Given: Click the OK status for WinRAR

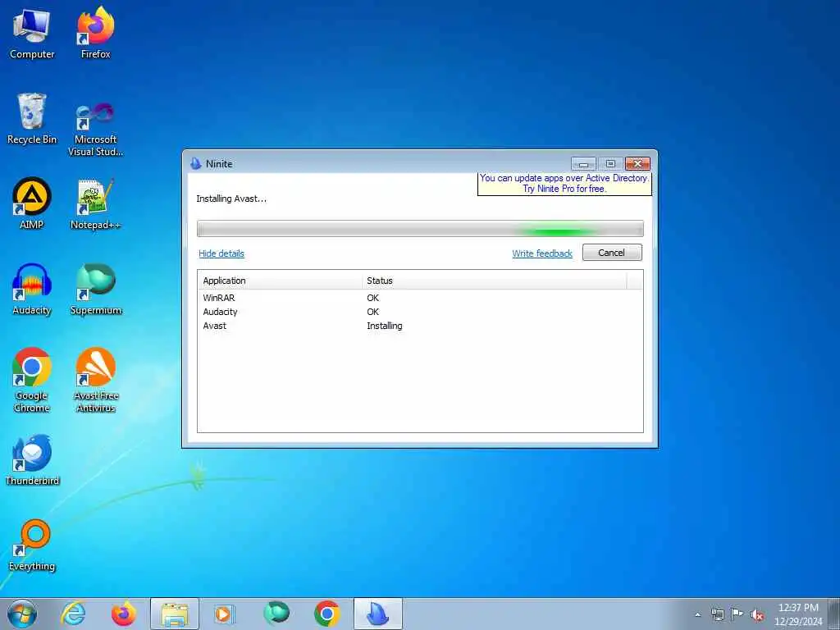Looking at the screenshot, I should pyautogui.click(x=373, y=298).
